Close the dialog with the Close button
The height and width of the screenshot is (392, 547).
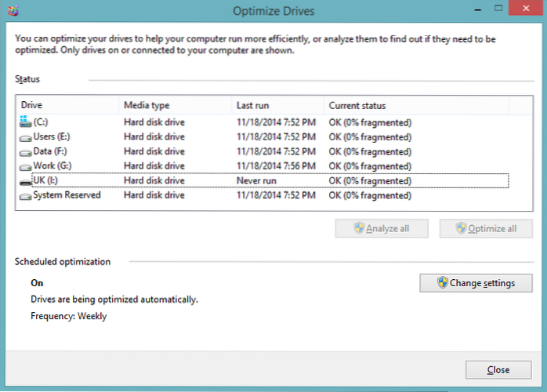(498, 370)
